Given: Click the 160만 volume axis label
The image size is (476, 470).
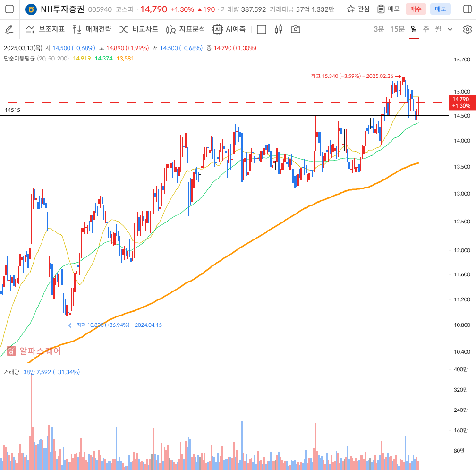Looking at the screenshot, I should click(460, 430).
